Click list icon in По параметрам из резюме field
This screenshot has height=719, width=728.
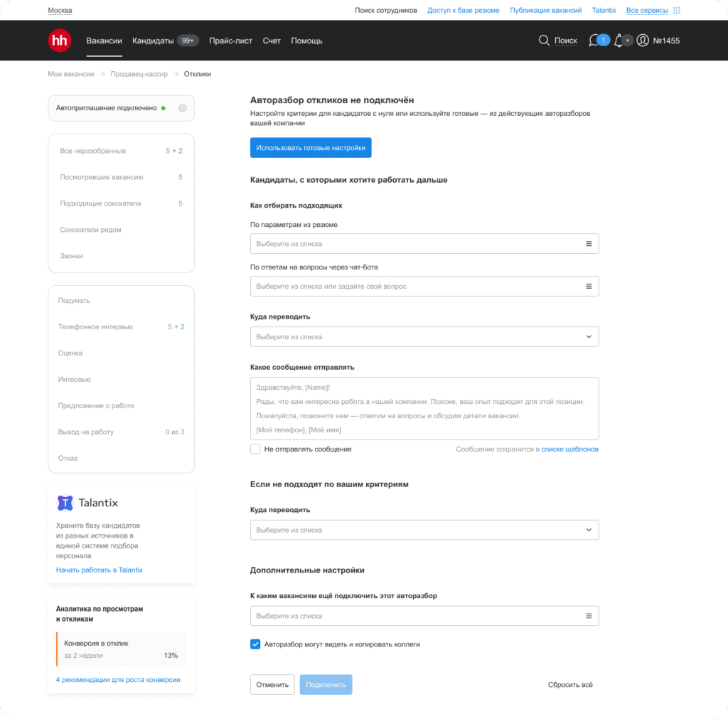[589, 243]
